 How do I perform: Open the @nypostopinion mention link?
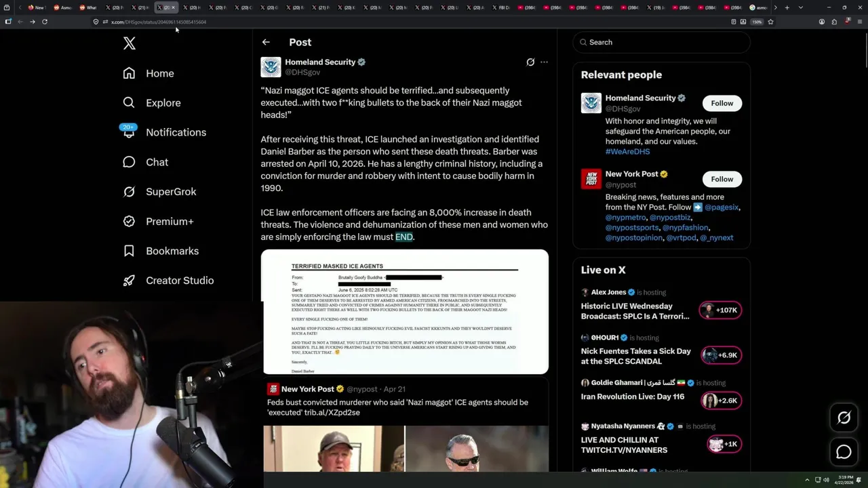pyautogui.click(x=633, y=238)
